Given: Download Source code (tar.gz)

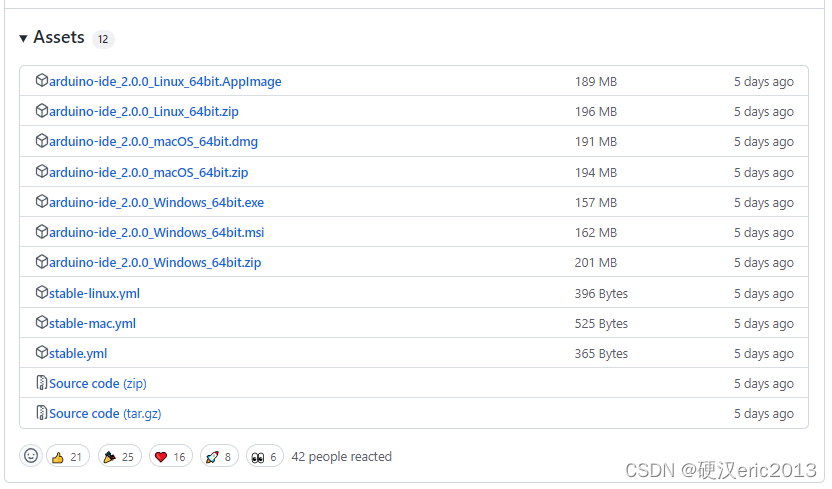Looking at the screenshot, I should [105, 414].
